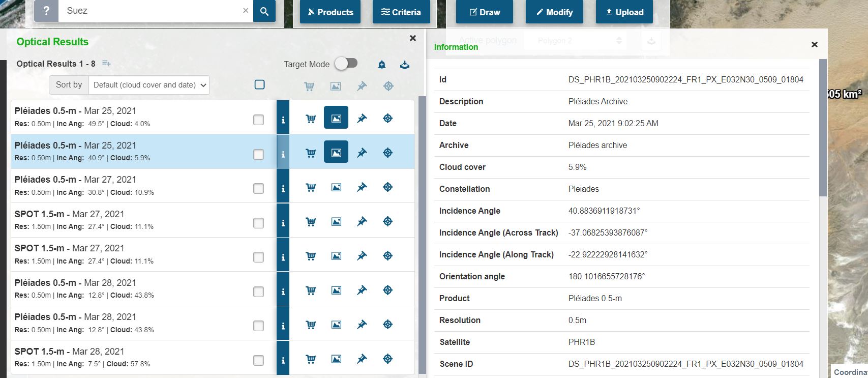Open the Sort by dropdown

point(148,85)
